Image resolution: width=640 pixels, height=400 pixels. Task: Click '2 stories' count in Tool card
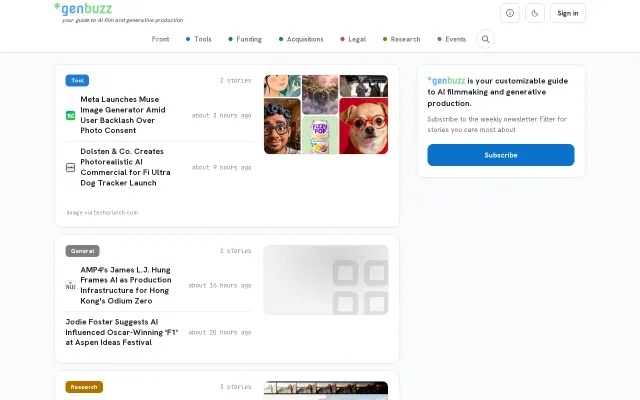click(236, 80)
